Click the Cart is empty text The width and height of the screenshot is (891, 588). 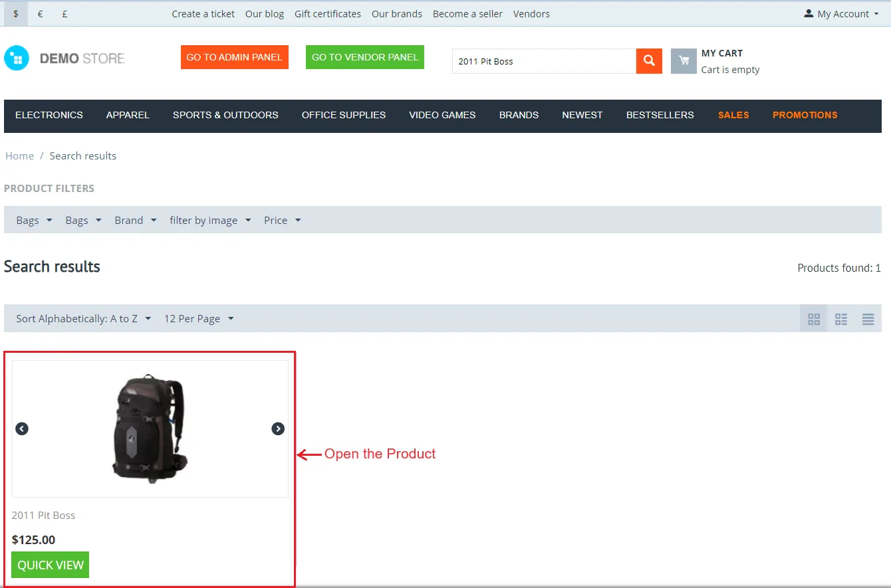tap(730, 70)
